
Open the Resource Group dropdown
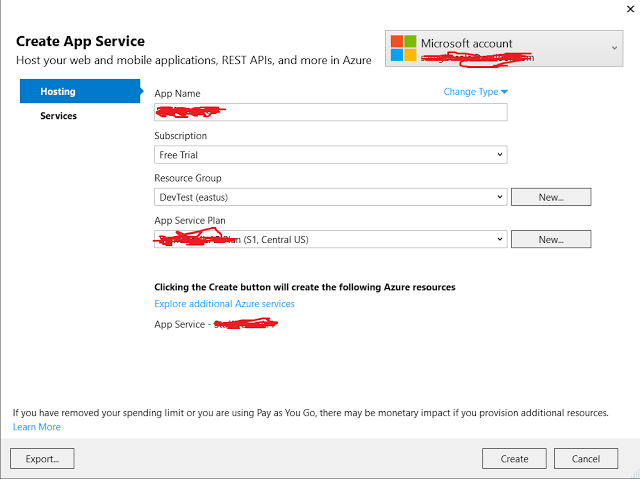pyautogui.click(x=331, y=197)
